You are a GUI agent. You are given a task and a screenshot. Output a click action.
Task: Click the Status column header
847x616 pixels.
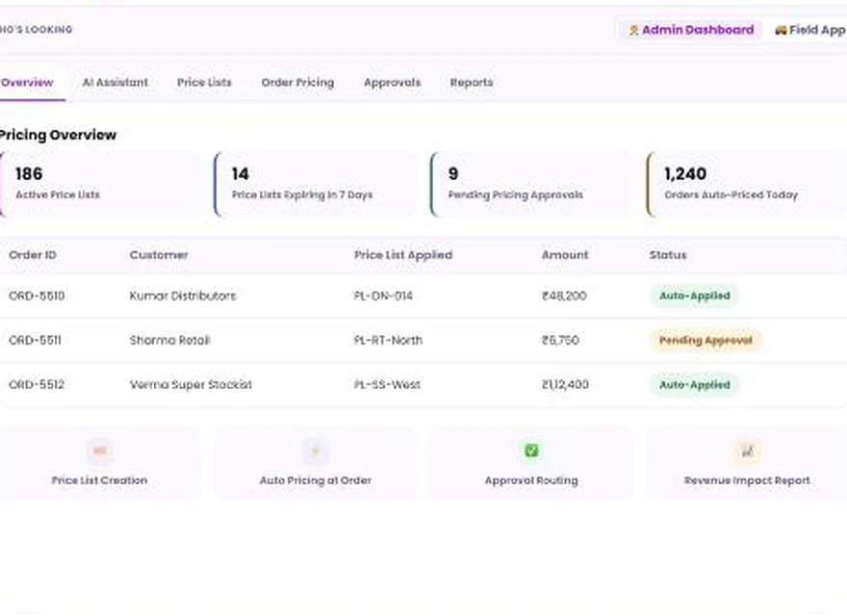[668, 255]
